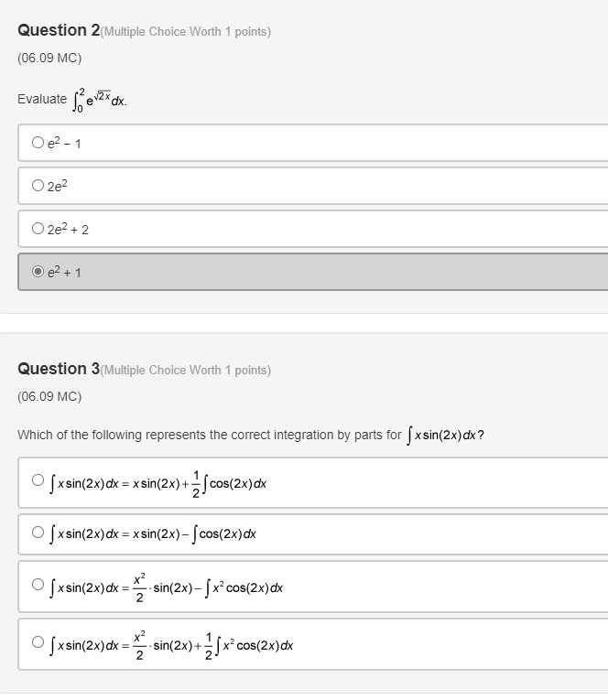This screenshot has width=608, height=700.
Task: Click the "(06.09 MC)" label under Question 3
Action: 49,397
